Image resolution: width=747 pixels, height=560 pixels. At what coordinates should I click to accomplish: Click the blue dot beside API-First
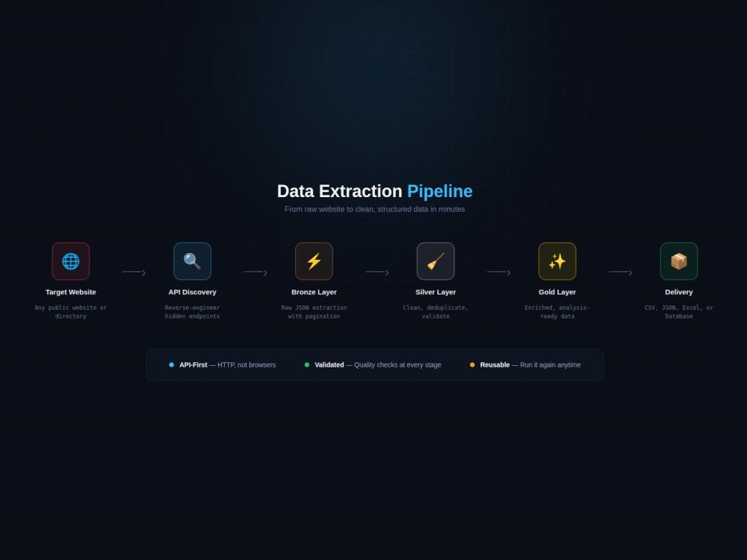[172, 365]
